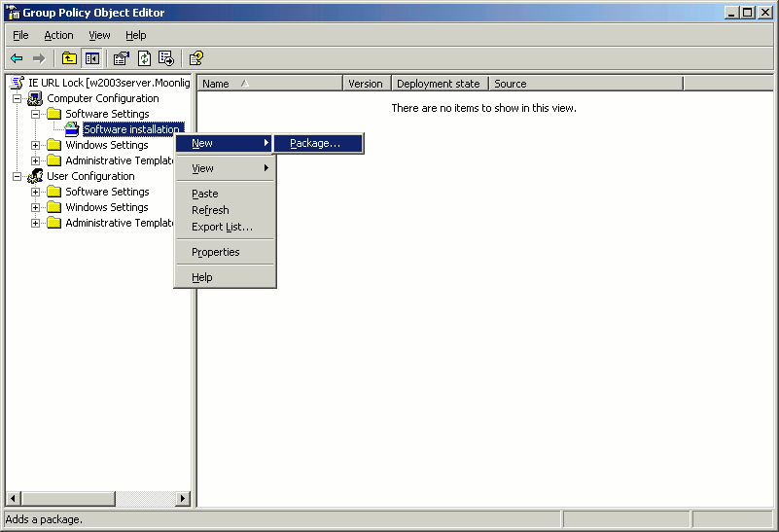The image size is (779, 532).
Task: Select User Configuration tree label
Action: pos(90,176)
